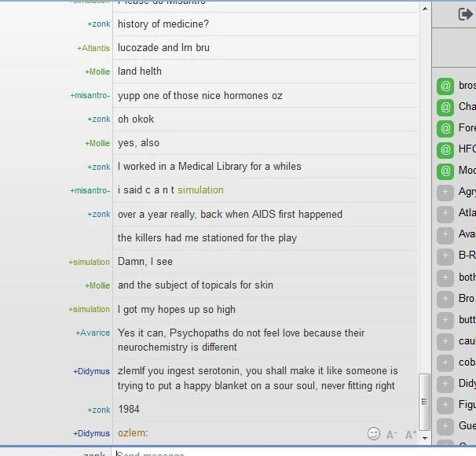Click the + voice icon beside 'Atla'
476x456 pixels.
445,214
